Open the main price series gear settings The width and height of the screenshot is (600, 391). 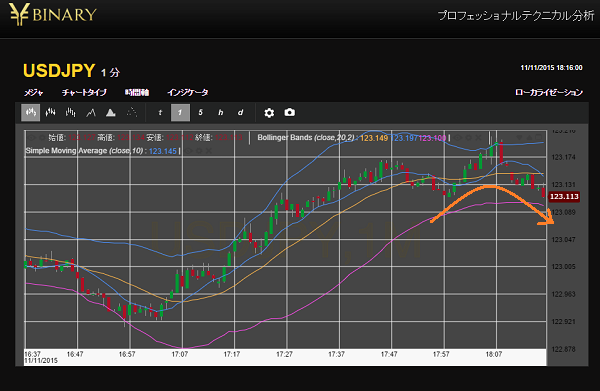(42, 138)
